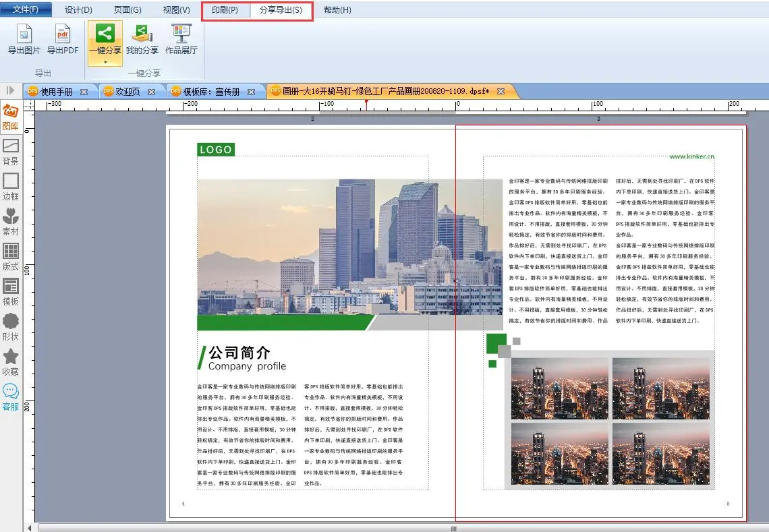Expand the collapsed left side panel arrow

click(11, 90)
